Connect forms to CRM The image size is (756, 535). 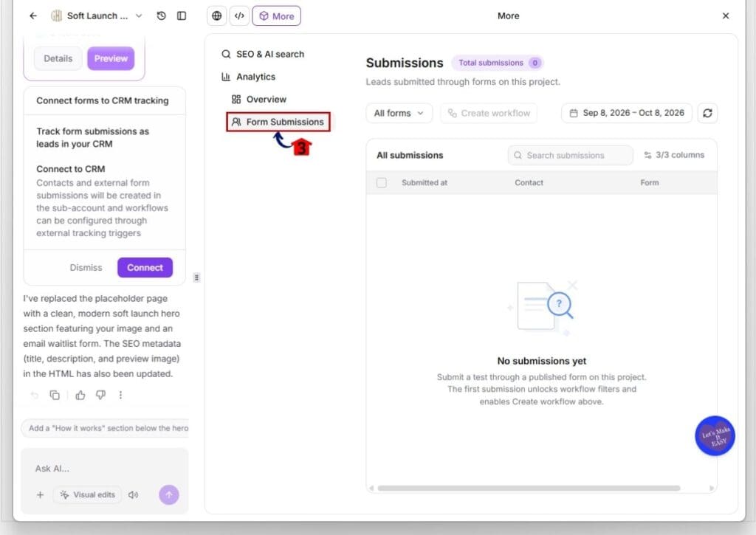tap(145, 267)
